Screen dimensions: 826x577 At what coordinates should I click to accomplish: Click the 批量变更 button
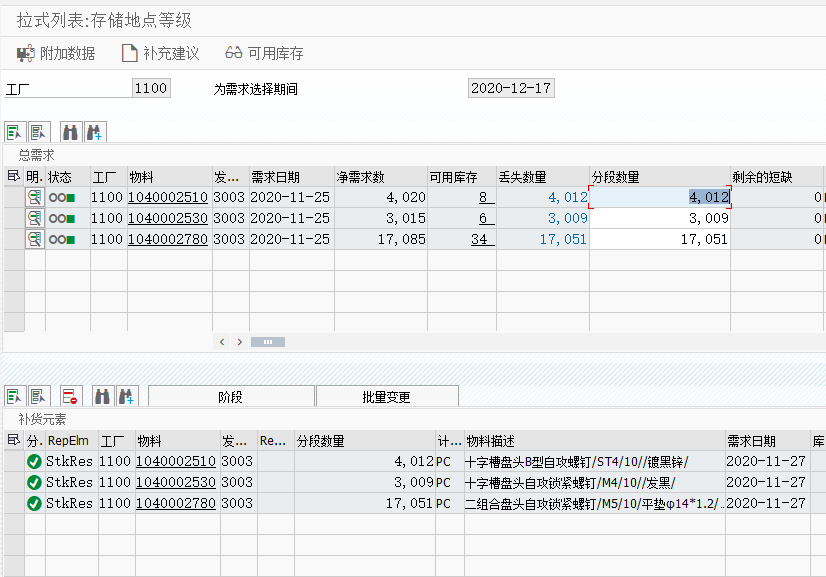pyautogui.click(x=385, y=395)
